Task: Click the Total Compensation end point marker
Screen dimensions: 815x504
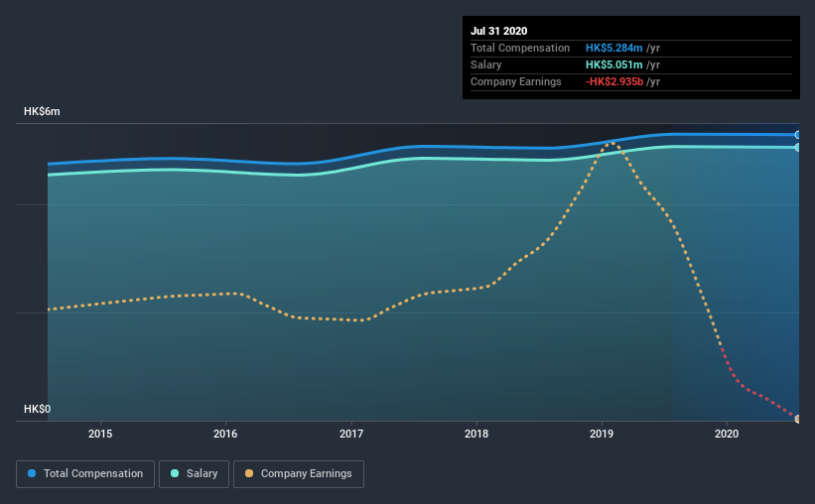Action: 798,135
